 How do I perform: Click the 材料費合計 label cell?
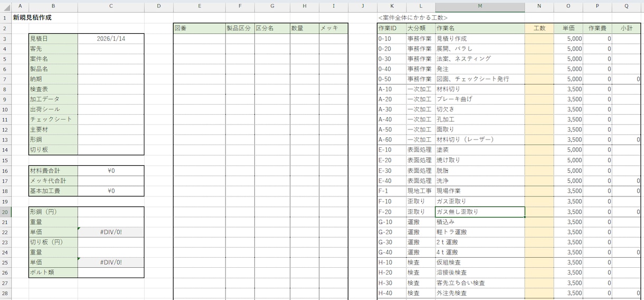(53, 171)
